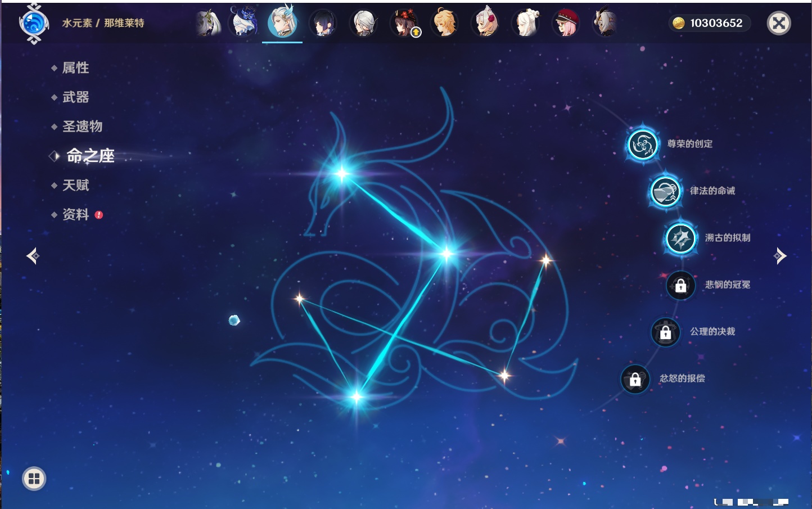Select the white-haired bun character avatar

click(x=526, y=23)
